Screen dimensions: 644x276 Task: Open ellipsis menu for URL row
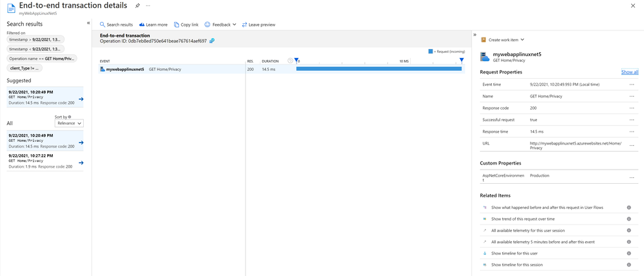coord(631,145)
